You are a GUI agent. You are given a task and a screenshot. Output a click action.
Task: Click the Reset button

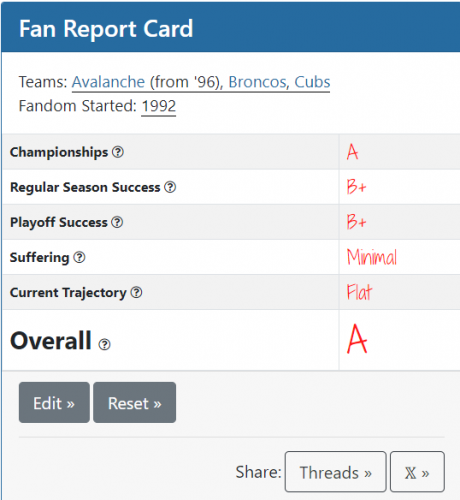point(135,403)
